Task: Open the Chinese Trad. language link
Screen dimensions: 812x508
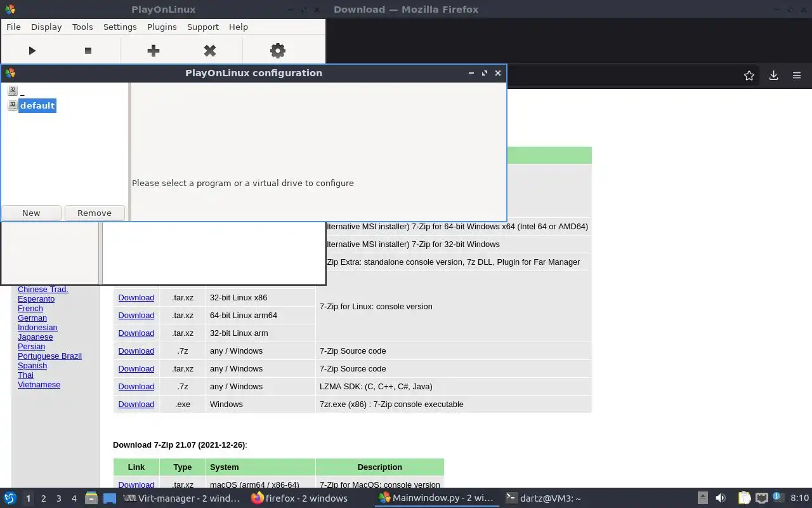Action: [x=43, y=289]
